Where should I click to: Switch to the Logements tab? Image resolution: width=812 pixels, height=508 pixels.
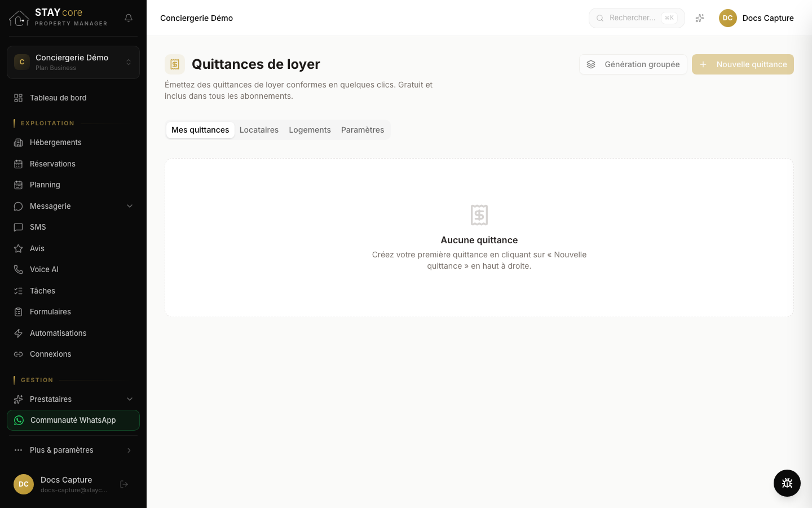point(310,130)
